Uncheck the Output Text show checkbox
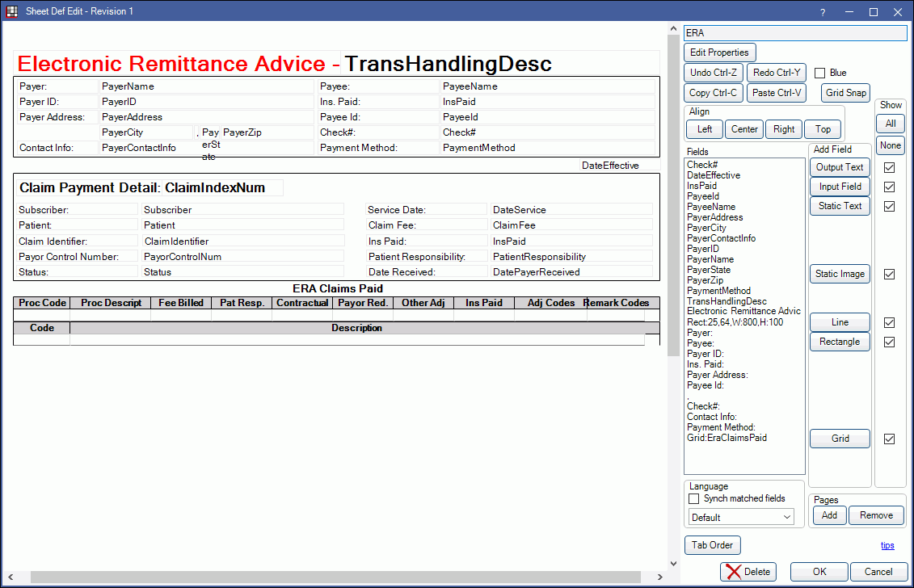914x588 pixels. pyautogui.click(x=889, y=167)
